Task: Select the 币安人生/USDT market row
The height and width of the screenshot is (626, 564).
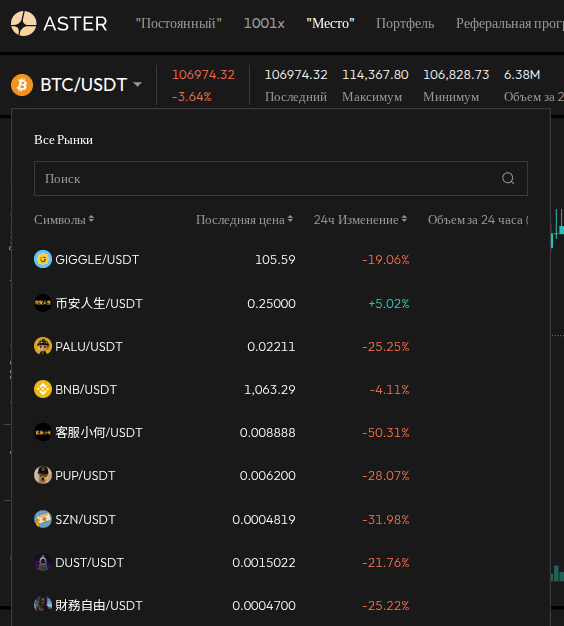Action: click(281, 303)
